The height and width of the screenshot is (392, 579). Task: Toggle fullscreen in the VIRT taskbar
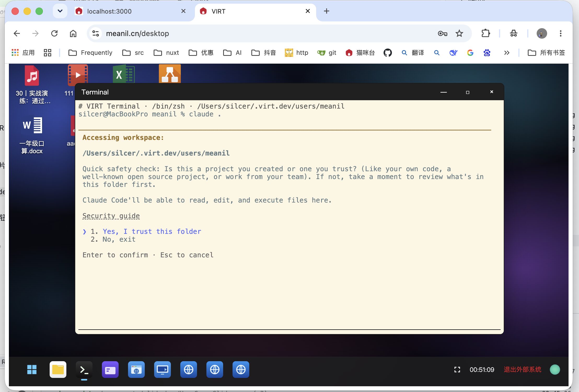tap(457, 370)
